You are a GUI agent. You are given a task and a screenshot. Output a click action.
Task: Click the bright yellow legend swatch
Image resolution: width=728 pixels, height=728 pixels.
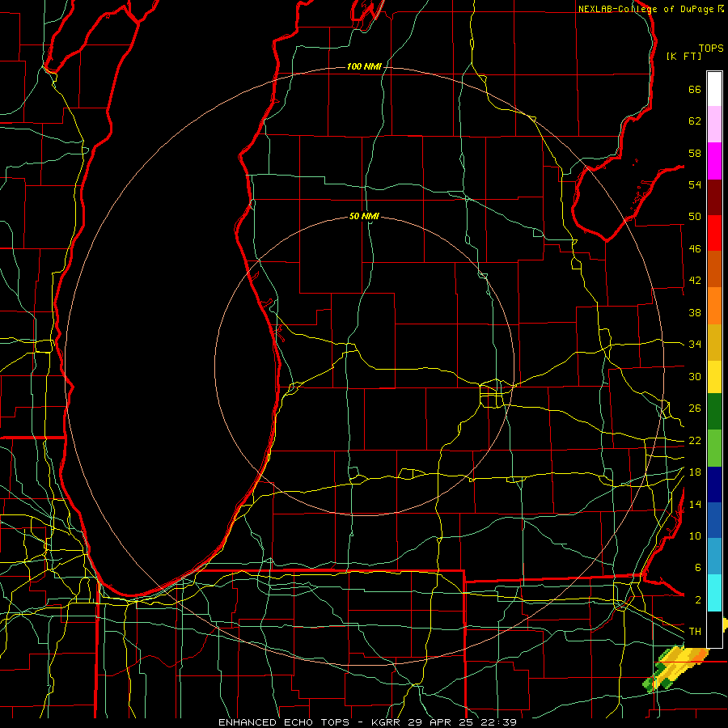pyautogui.click(x=714, y=376)
